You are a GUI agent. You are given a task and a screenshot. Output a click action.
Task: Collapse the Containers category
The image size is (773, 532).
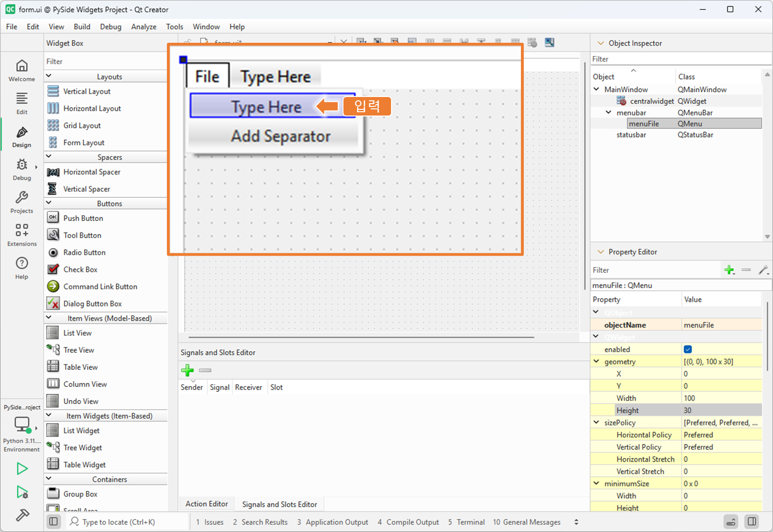point(49,479)
